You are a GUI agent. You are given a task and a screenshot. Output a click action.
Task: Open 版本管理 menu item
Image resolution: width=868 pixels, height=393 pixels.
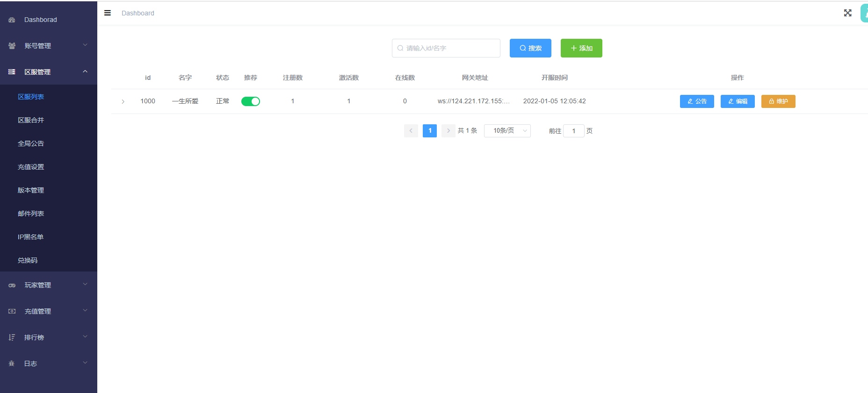49,190
